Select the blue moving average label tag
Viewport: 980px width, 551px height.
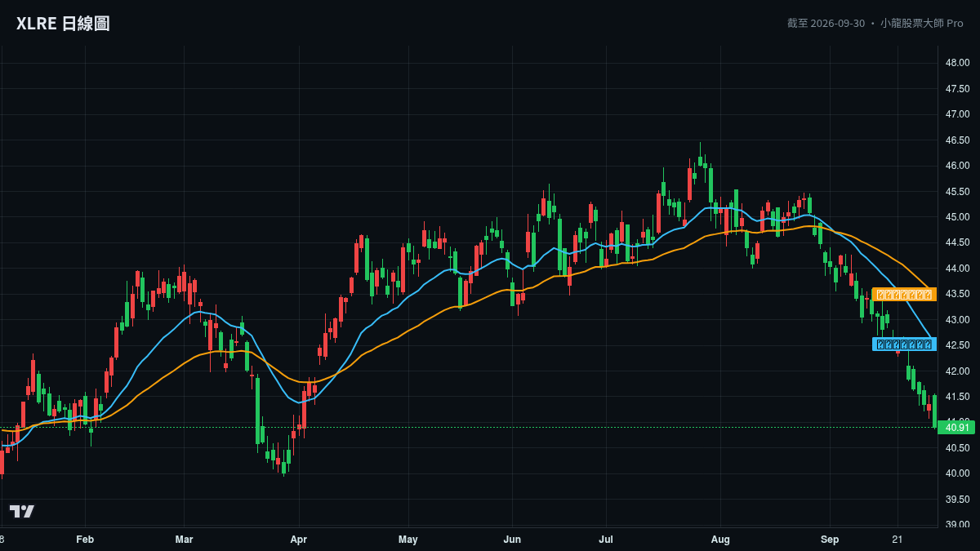[904, 344]
